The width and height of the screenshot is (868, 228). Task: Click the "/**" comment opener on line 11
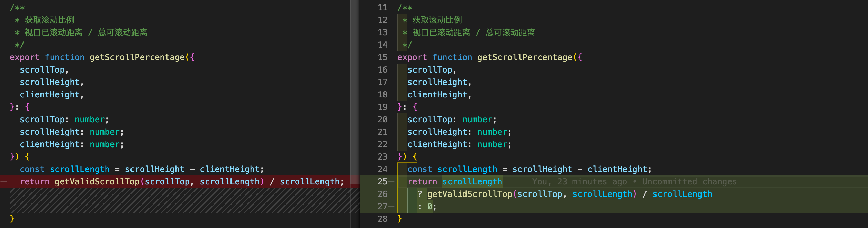[x=405, y=8]
